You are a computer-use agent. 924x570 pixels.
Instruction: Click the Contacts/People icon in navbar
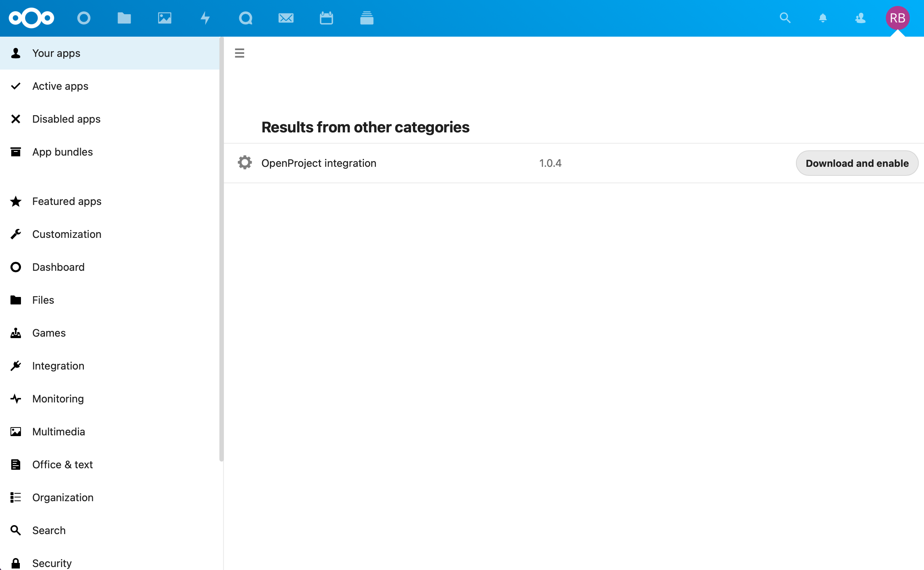click(x=860, y=18)
